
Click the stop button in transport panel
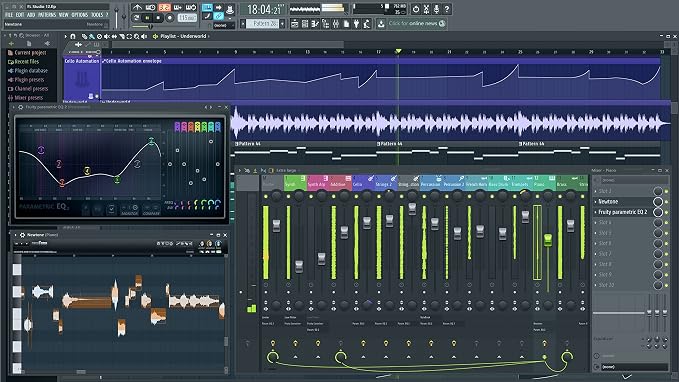pyautogui.click(x=158, y=18)
